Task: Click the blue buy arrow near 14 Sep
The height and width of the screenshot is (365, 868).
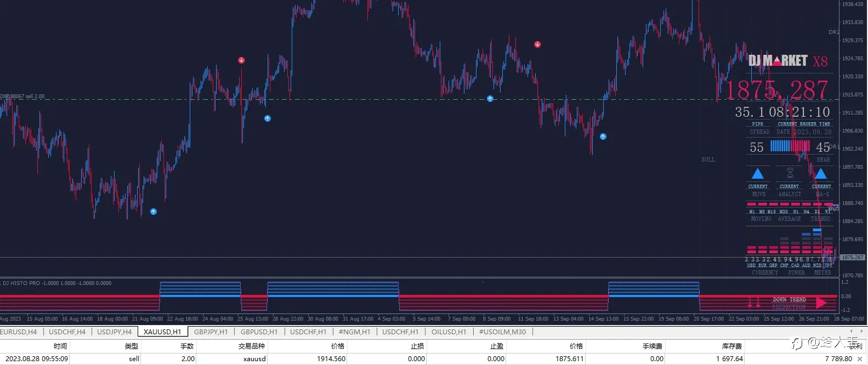Action: pos(603,136)
